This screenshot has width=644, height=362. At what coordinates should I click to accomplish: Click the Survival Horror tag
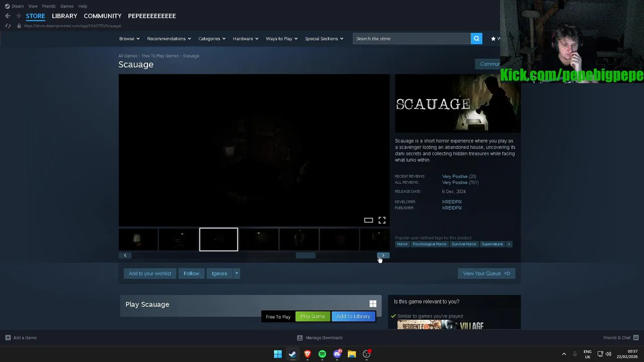pyautogui.click(x=464, y=244)
